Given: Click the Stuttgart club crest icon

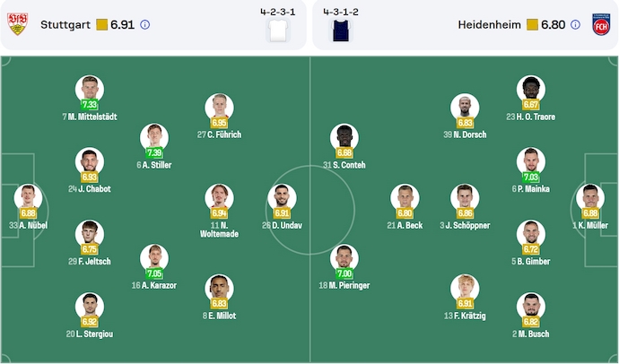Looking at the screenshot, I should pos(17,24).
